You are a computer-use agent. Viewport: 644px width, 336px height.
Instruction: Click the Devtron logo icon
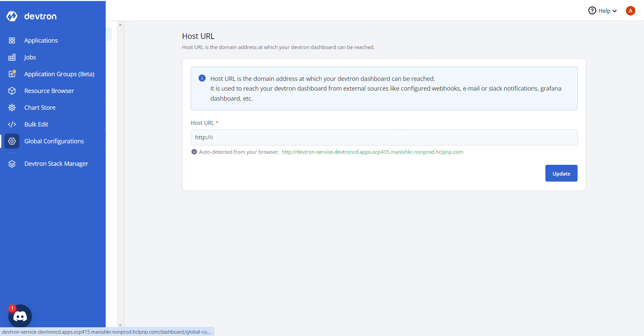[12, 16]
